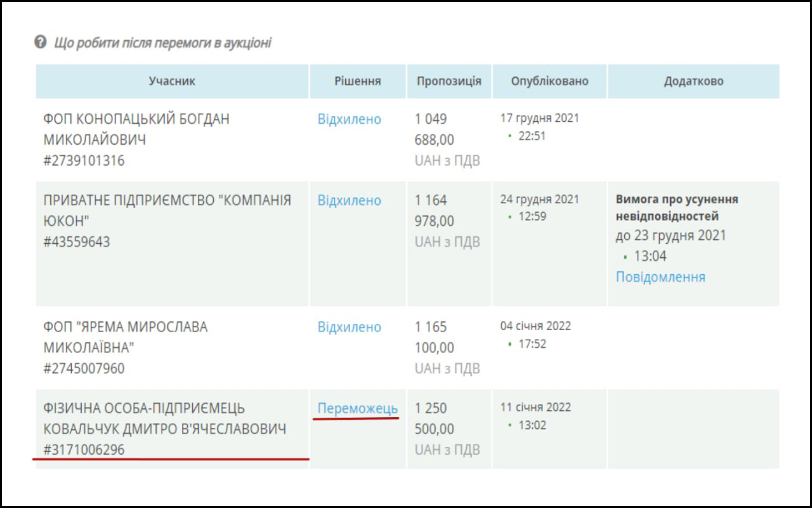This screenshot has width=812, height=508.
Task: Click the 'Переможець' winner link
Action: [x=358, y=408]
